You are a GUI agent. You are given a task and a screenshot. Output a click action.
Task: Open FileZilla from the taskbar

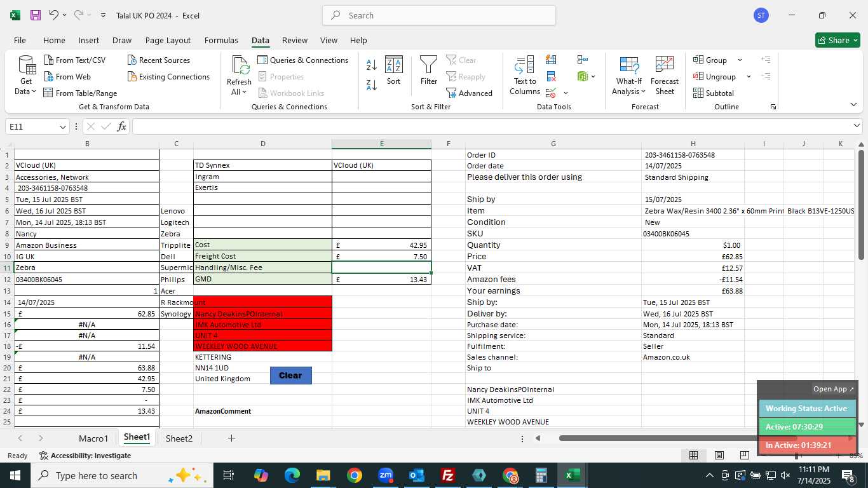pos(448,475)
